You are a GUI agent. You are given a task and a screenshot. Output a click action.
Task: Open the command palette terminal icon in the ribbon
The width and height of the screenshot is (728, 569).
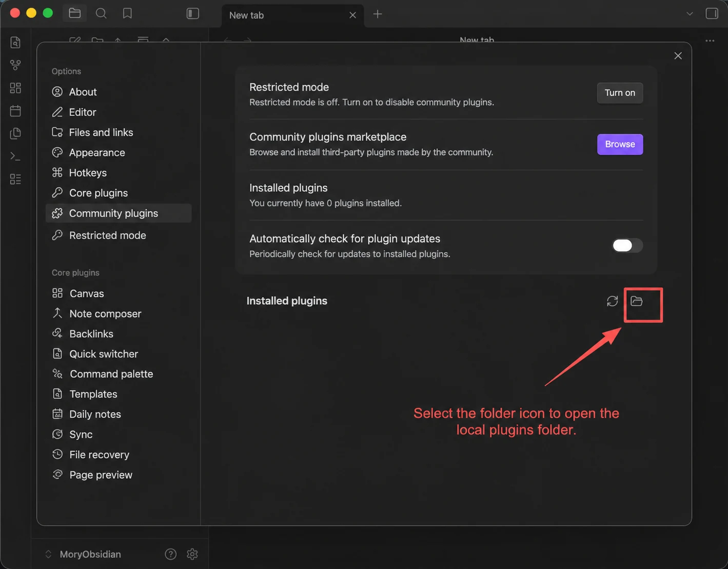pyautogui.click(x=15, y=156)
